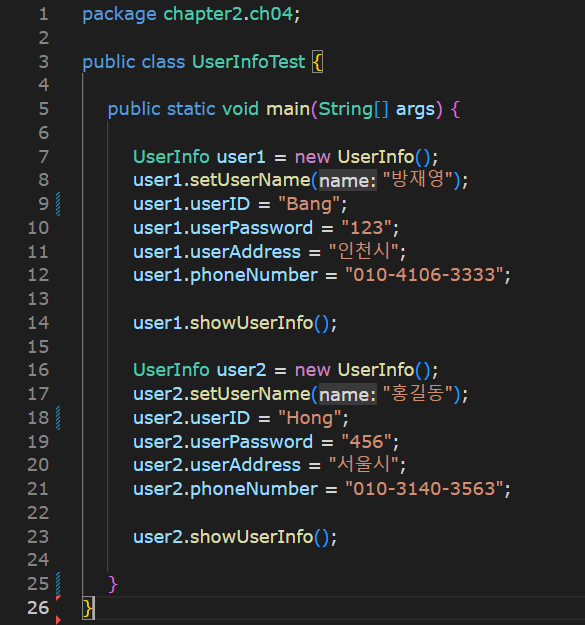Click userID on the user2 line

(x=220, y=418)
